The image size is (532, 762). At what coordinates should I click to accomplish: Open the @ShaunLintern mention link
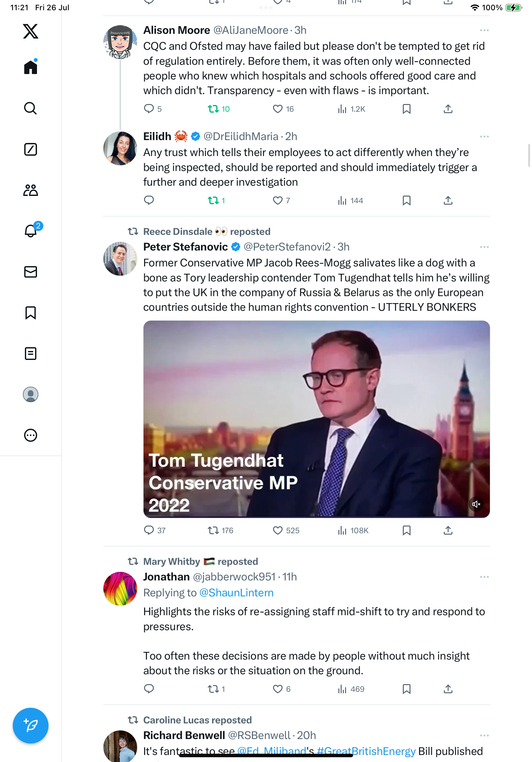click(236, 593)
